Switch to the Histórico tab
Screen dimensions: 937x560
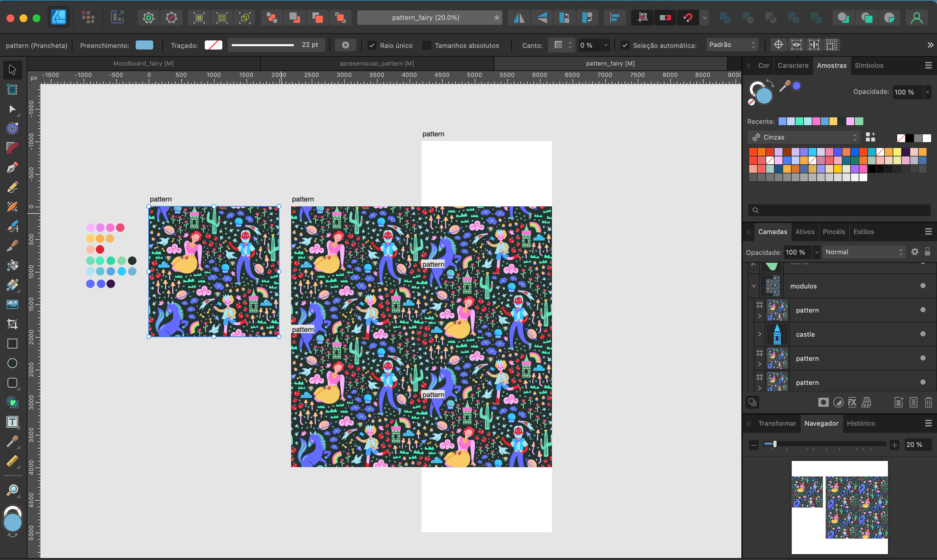click(x=861, y=423)
